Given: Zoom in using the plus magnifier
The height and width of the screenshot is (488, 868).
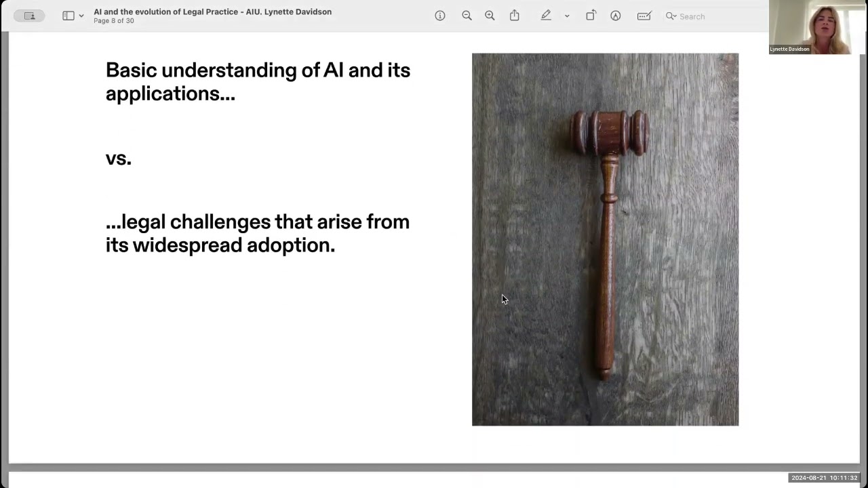Looking at the screenshot, I should click(490, 16).
